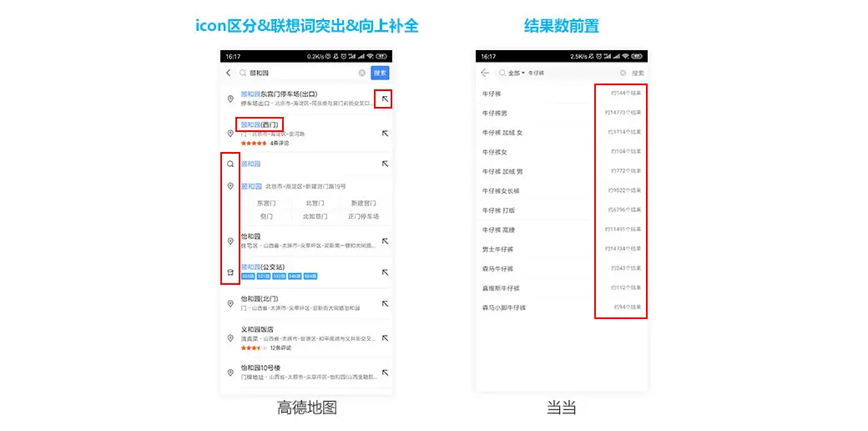This screenshot has height=431, width=868.
Task: Open 颐和园东宫门停车场(出口) result
Action: (280, 94)
